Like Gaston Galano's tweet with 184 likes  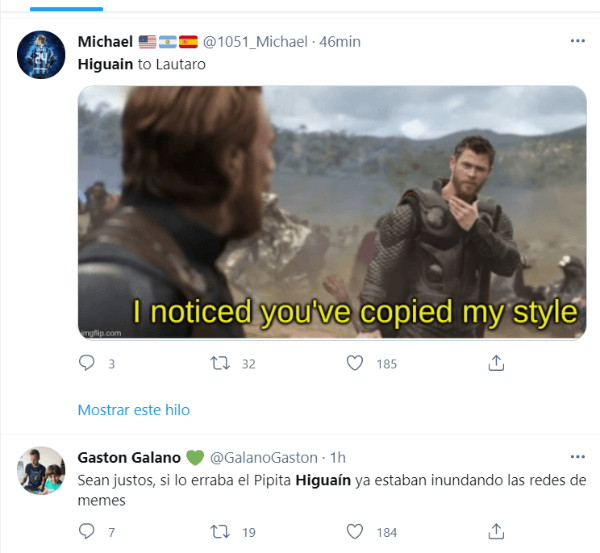point(354,531)
